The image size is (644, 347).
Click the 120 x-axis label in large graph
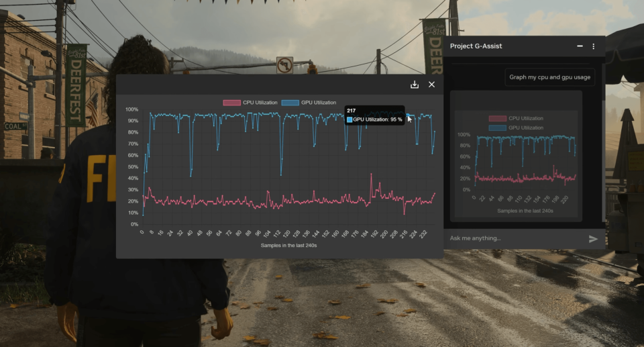coord(286,234)
